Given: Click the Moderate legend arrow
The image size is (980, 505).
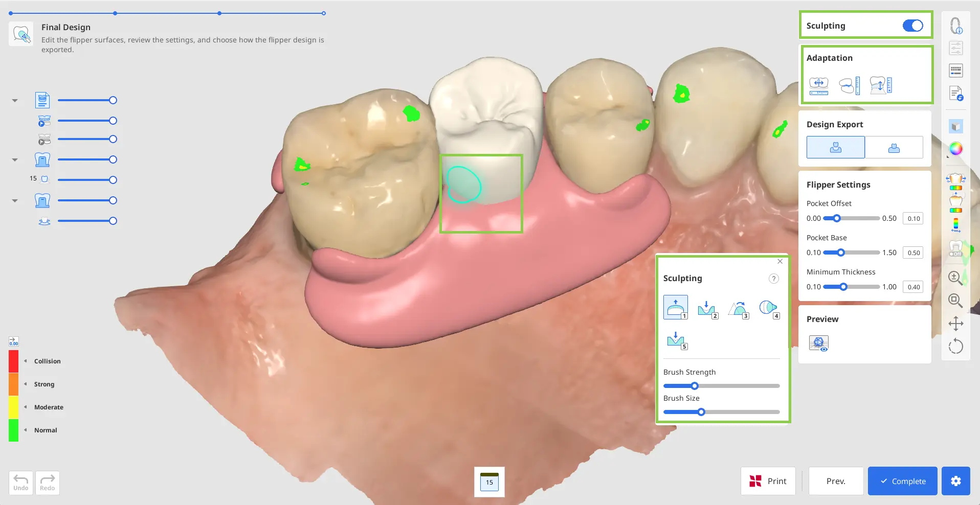Looking at the screenshot, I should click(25, 407).
